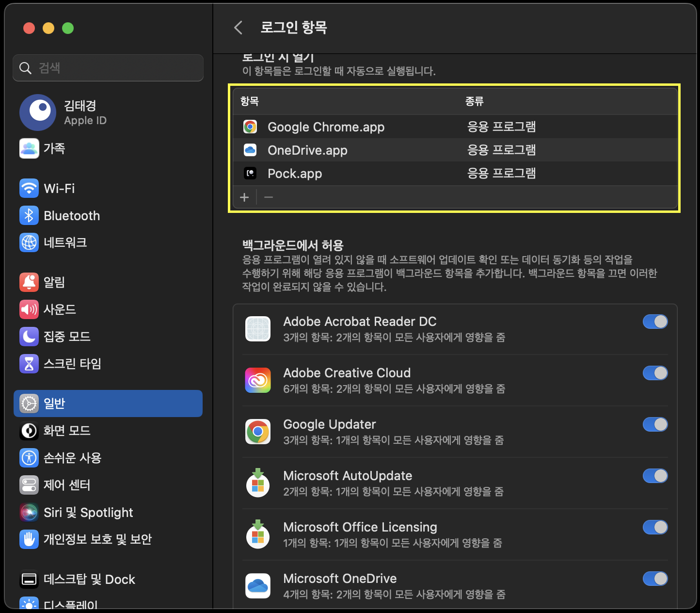Image resolution: width=700 pixels, height=613 pixels.
Task: Sort by the 항목 column header
Action: click(250, 101)
